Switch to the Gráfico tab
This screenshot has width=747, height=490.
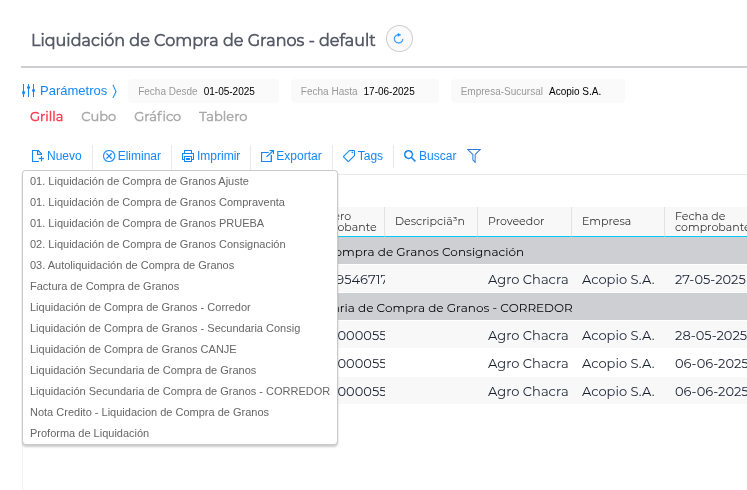pyautogui.click(x=157, y=117)
